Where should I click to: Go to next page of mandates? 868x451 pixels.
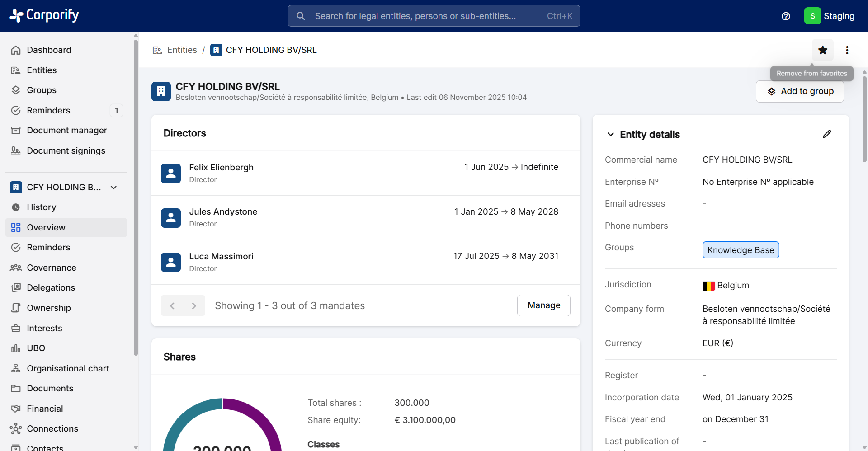194,306
